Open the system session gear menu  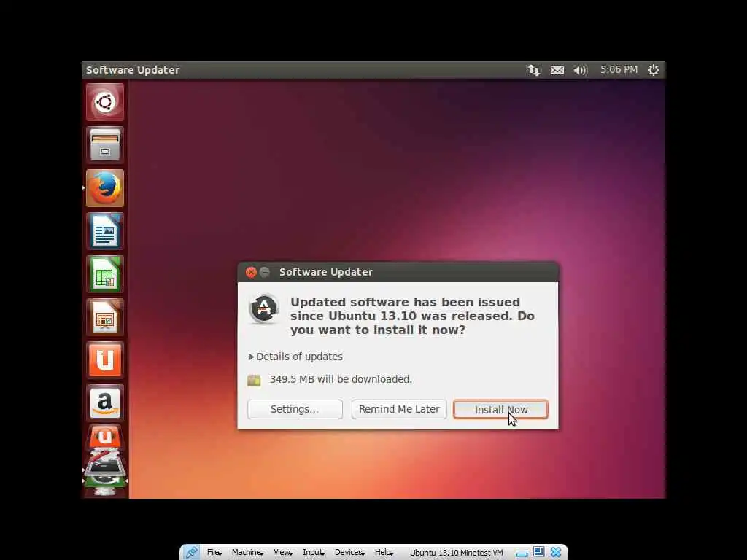pos(654,70)
